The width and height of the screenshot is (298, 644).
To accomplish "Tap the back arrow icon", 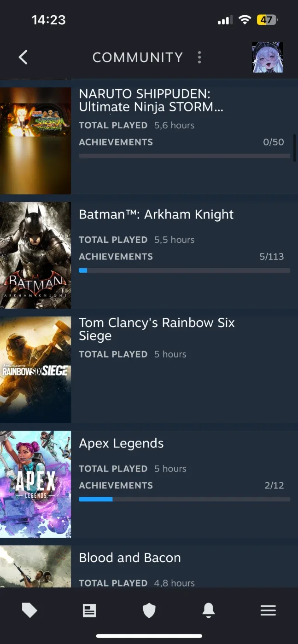I will pos(23,57).
